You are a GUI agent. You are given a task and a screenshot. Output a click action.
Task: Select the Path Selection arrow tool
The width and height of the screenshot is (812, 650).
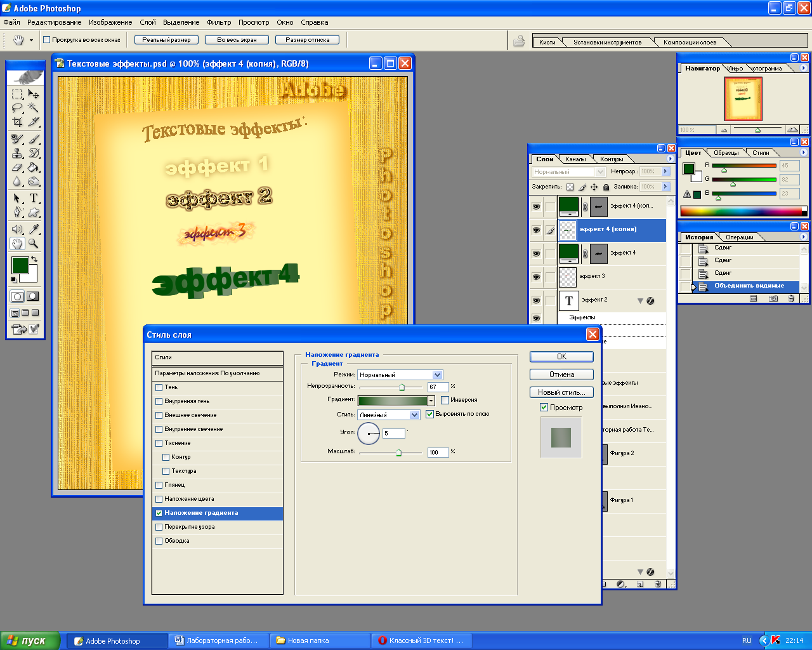[x=17, y=198]
